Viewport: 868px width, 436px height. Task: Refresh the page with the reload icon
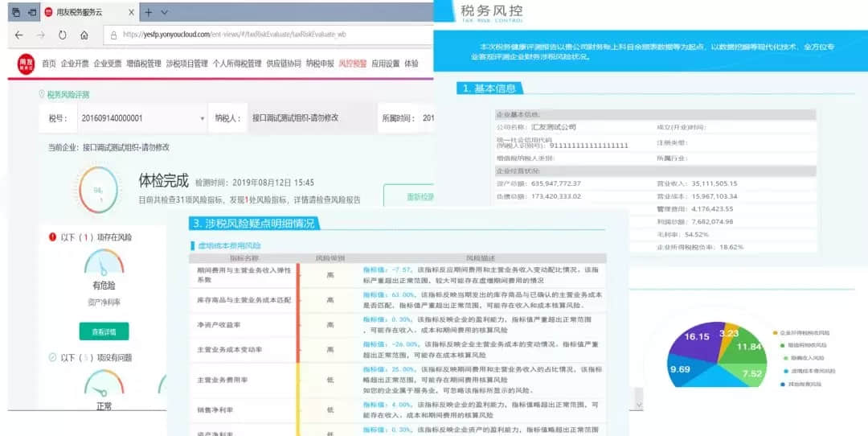coord(62,35)
